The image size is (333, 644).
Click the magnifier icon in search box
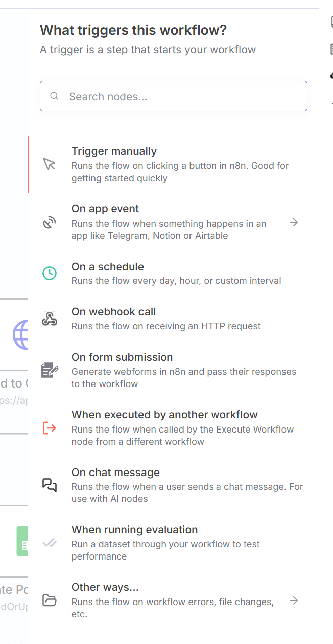[54, 96]
